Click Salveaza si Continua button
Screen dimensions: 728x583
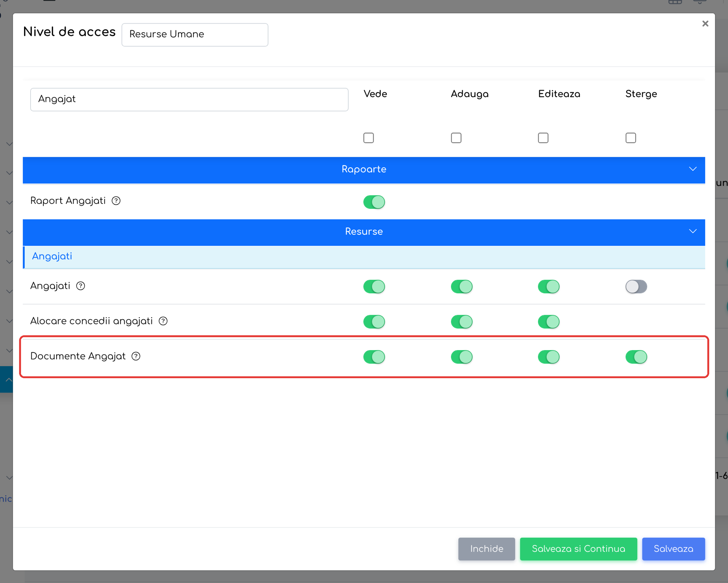point(578,549)
